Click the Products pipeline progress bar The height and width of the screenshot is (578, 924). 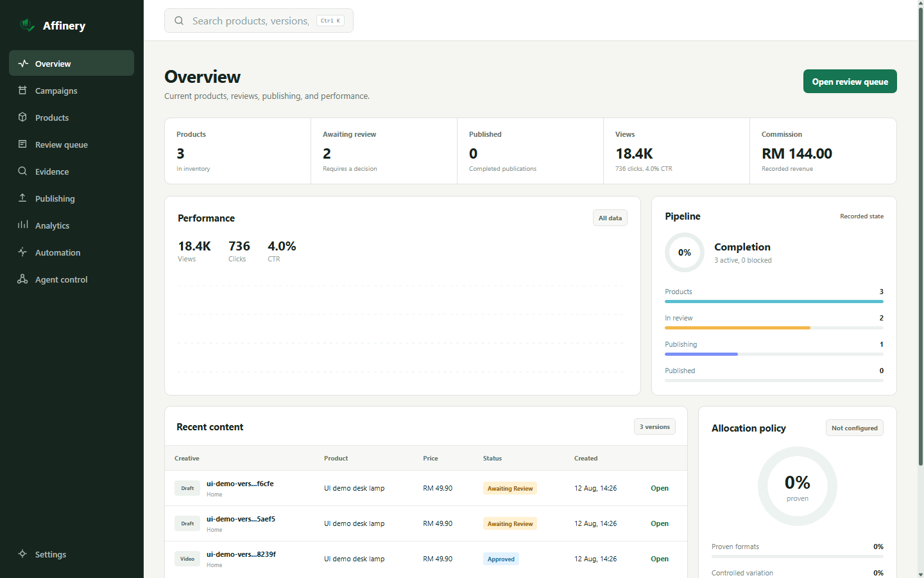coord(774,301)
